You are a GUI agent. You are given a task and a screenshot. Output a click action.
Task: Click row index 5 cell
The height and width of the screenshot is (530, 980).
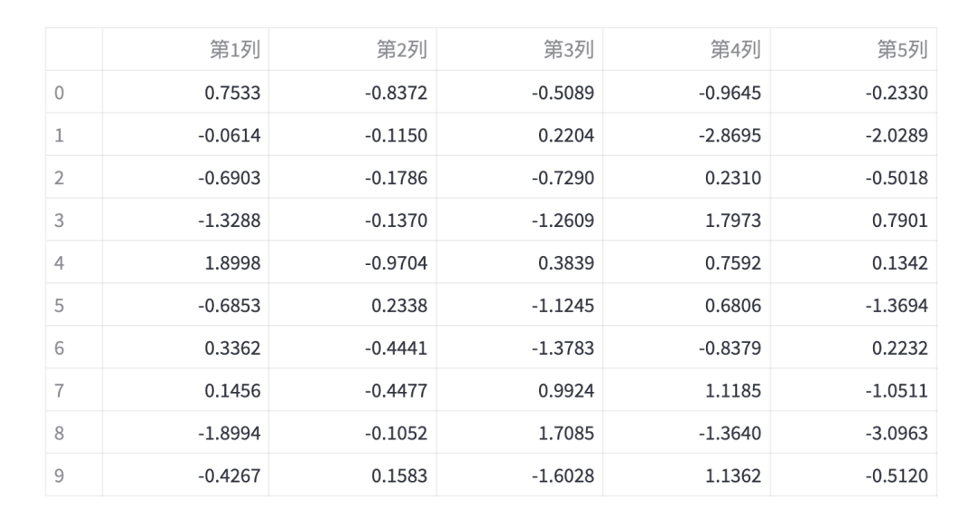pyautogui.click(x=74, y=304)
